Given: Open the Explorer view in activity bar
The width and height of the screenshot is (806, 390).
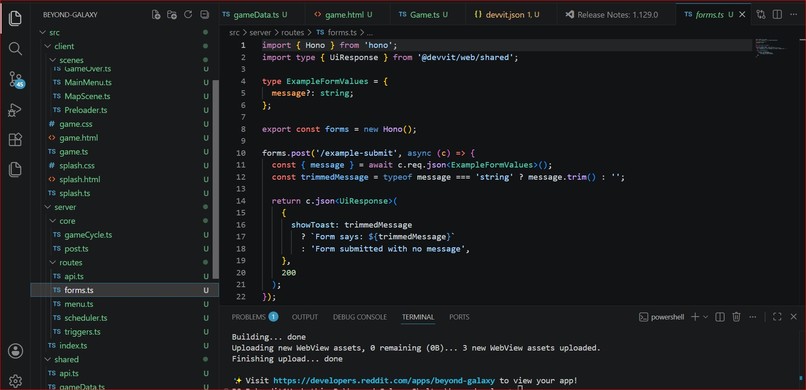Looking at the screenshot, I should (15, 18).
